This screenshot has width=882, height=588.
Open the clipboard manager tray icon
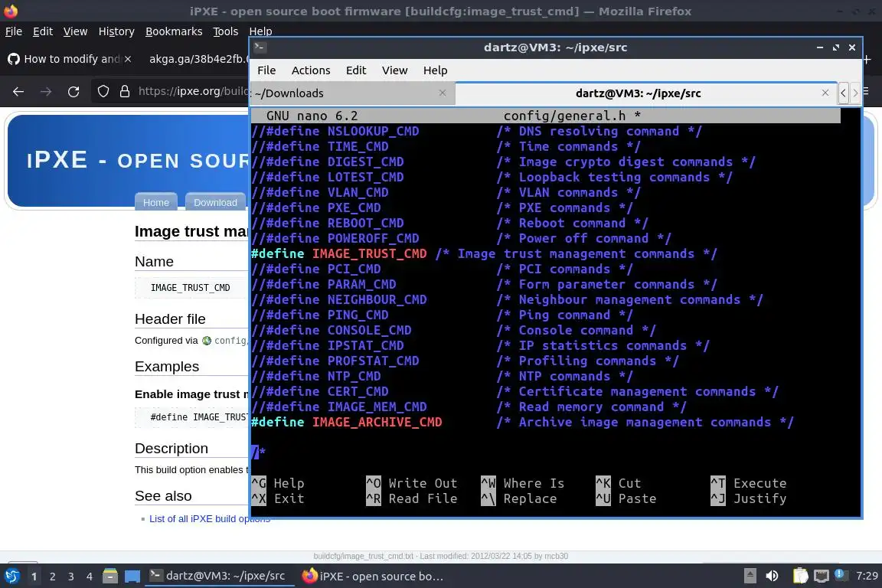pos(800,576)
